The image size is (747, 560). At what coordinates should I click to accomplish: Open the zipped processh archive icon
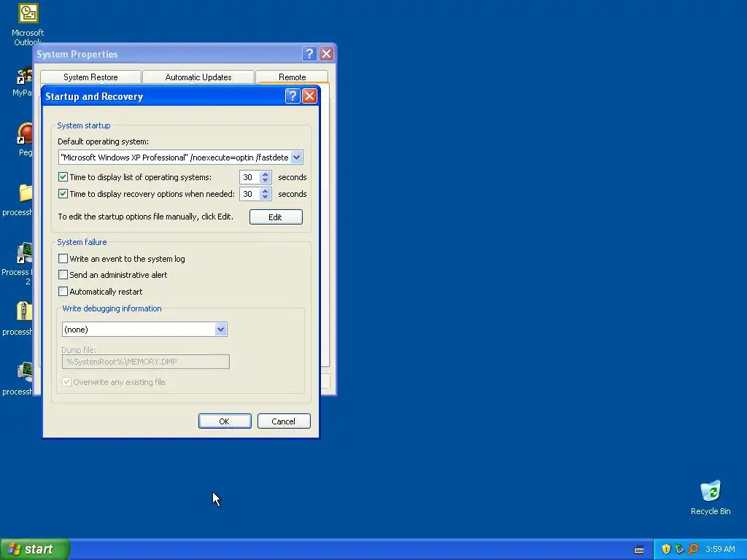tap(24, 312)
